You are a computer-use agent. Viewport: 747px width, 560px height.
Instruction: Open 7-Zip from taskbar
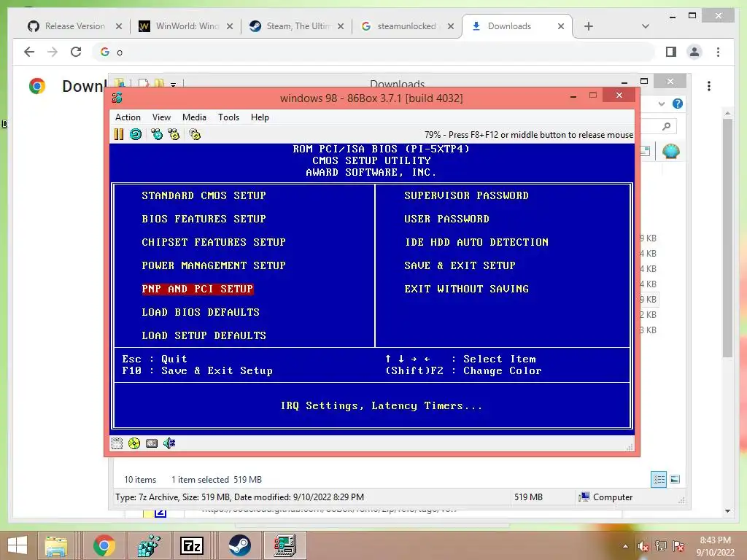tap(192, 545)
